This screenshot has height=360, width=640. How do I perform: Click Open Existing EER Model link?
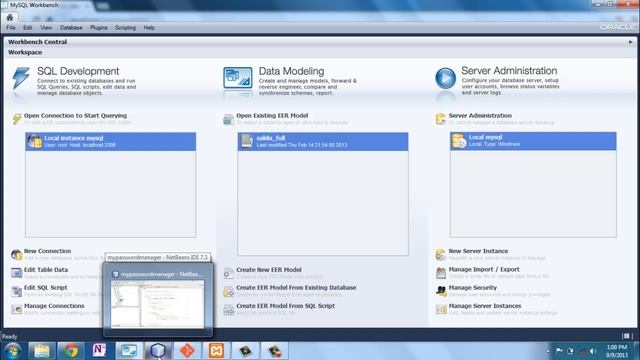(272, 116)
